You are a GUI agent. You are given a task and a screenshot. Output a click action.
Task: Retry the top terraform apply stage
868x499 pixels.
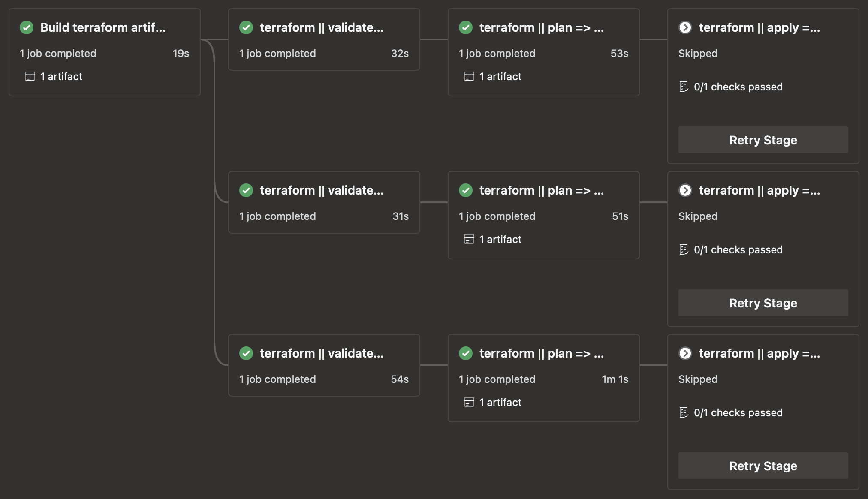click(x=763, y=140)
